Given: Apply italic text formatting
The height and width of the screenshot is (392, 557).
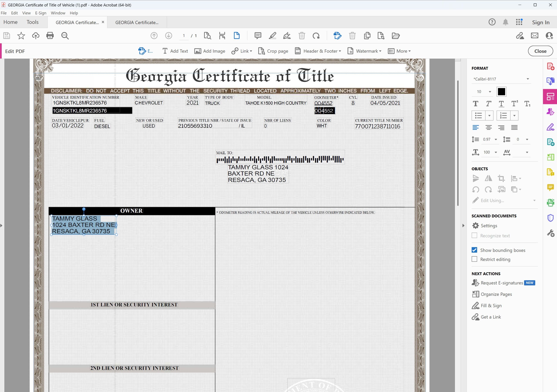Looking at the screenshot, I should pyautogui.click(x=489, y=104).
